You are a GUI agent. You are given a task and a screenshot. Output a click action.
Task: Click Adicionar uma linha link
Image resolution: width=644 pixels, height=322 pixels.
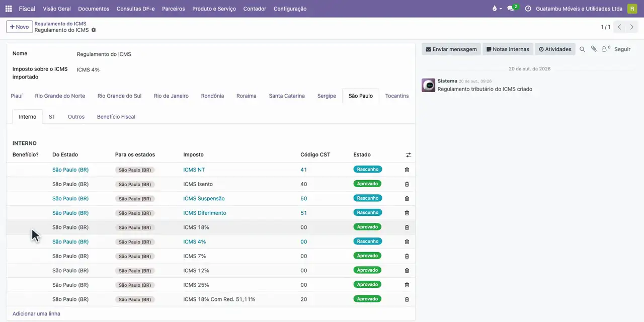pos(36,314)
